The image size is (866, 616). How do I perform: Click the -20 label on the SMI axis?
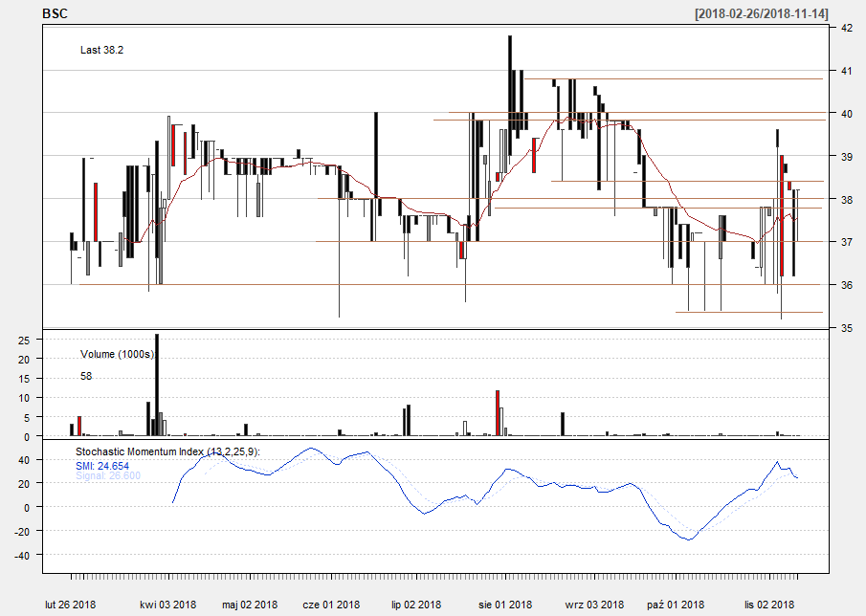coord(22,532)
